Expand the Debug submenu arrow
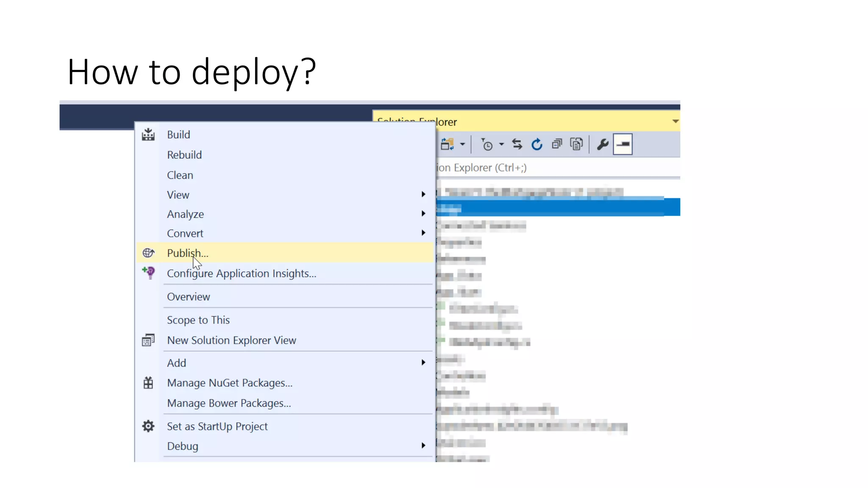 coord(423,446)
